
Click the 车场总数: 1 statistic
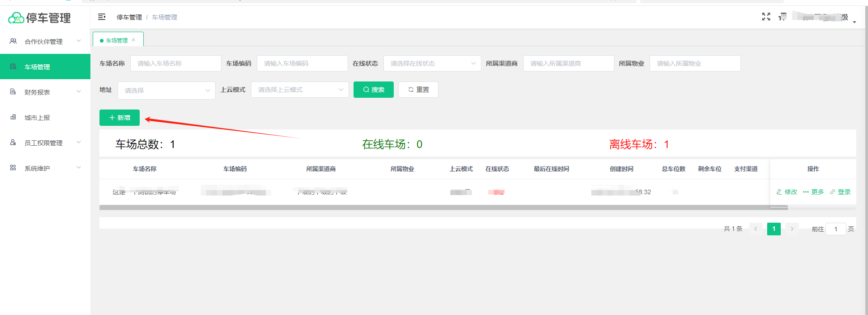click(x=145, y=144)
